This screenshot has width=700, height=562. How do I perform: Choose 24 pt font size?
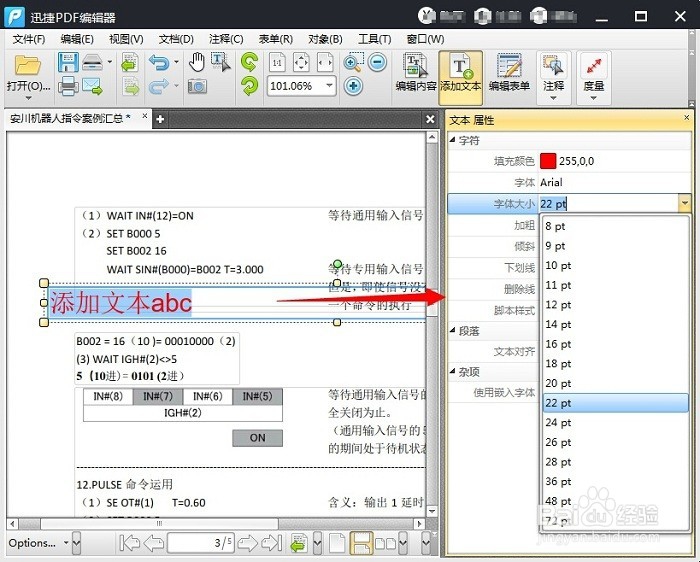pyautogui.click(x=615, y=422)
